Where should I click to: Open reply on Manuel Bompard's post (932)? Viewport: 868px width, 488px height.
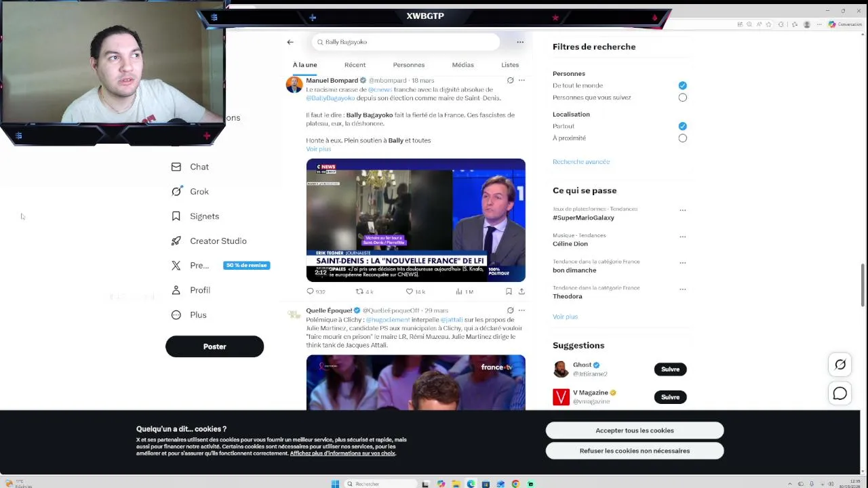[316, 291]
